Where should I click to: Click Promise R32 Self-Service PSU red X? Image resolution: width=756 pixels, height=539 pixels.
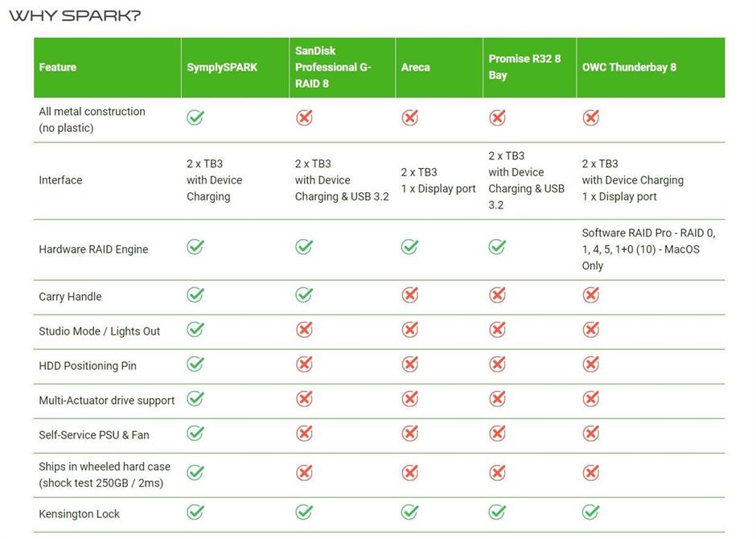497,434
